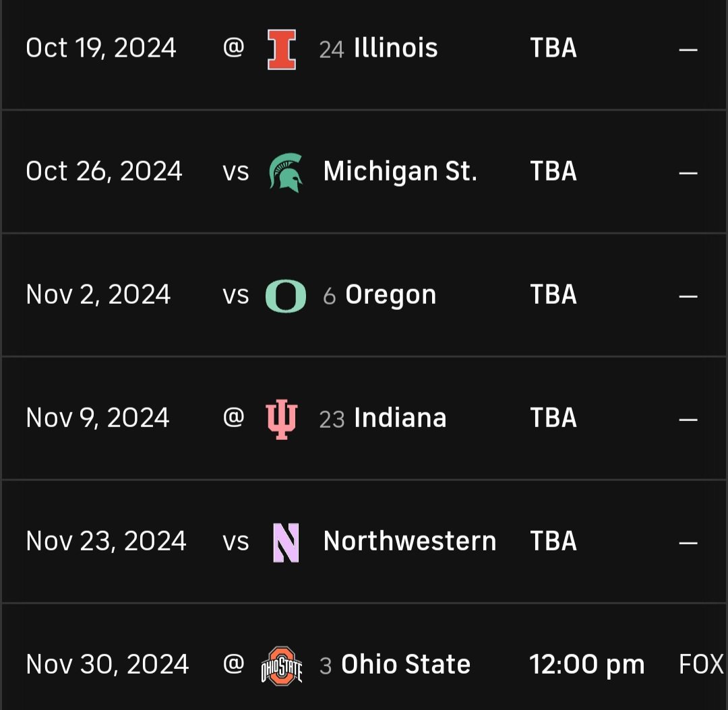Select the Oct 19, 2024 game date

click(101, 49)
